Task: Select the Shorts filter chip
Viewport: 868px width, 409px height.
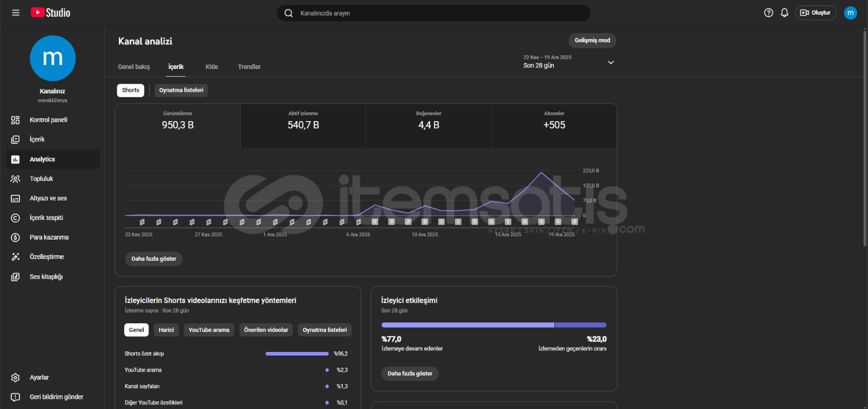Action: click(130, 90)
